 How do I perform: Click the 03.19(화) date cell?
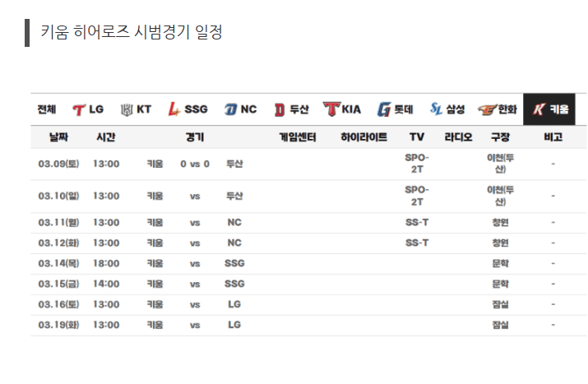pos(58,325)
